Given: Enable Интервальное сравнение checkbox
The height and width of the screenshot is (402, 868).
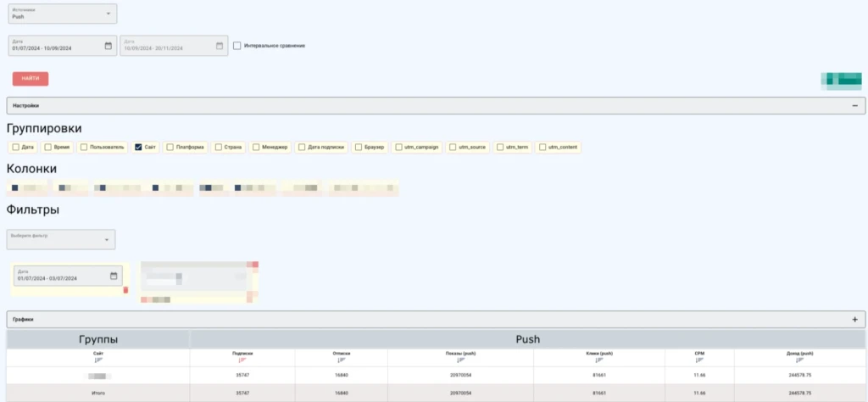Looking at the screenshot, I should (237, 46).
